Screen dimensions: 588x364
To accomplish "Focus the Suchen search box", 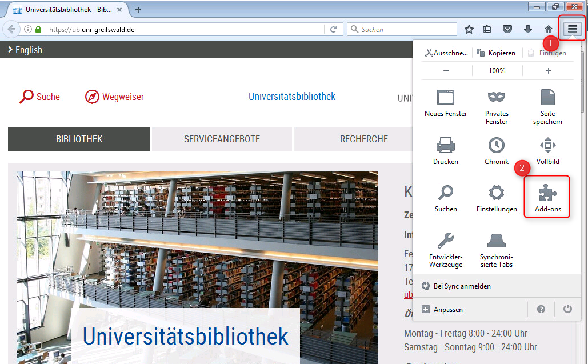I will click(402, 29).
